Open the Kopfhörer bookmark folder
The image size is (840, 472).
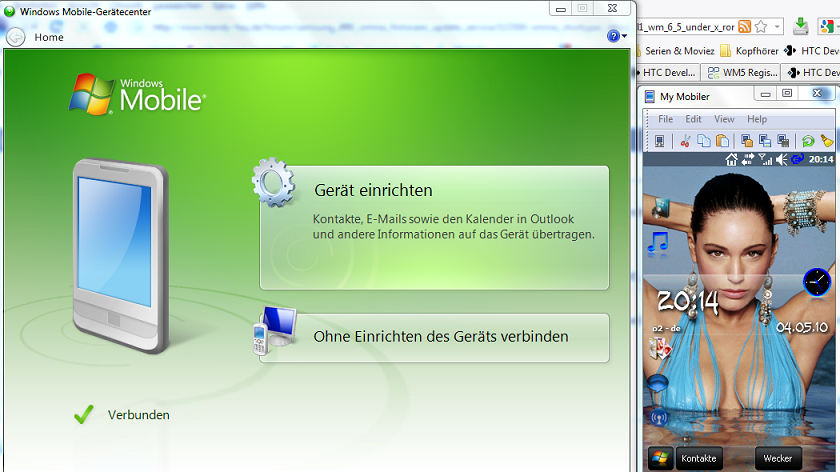click(749, 51)
